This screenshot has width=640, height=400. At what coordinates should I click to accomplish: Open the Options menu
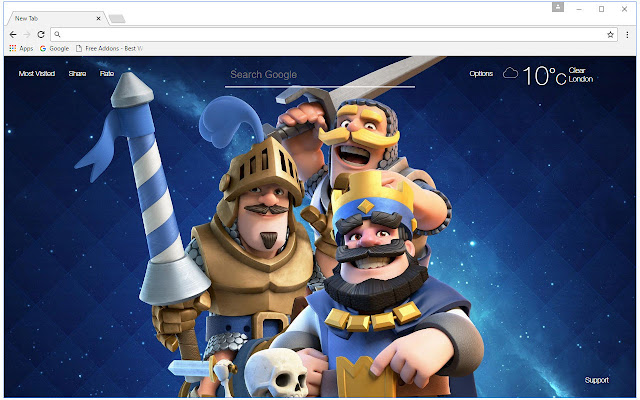[x=481, y=73]
